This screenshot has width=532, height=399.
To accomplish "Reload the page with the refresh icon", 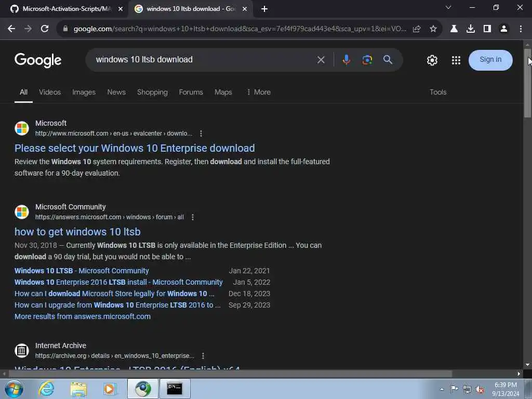I will click(45, 29).
